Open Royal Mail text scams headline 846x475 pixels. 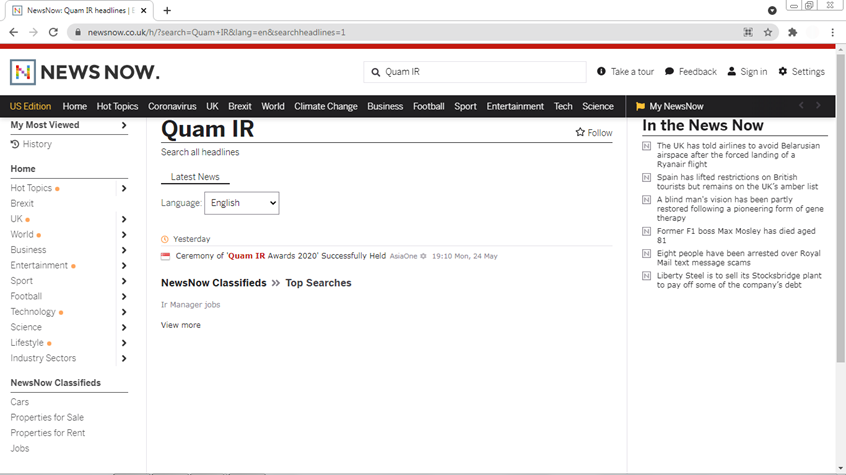[739, 258]
